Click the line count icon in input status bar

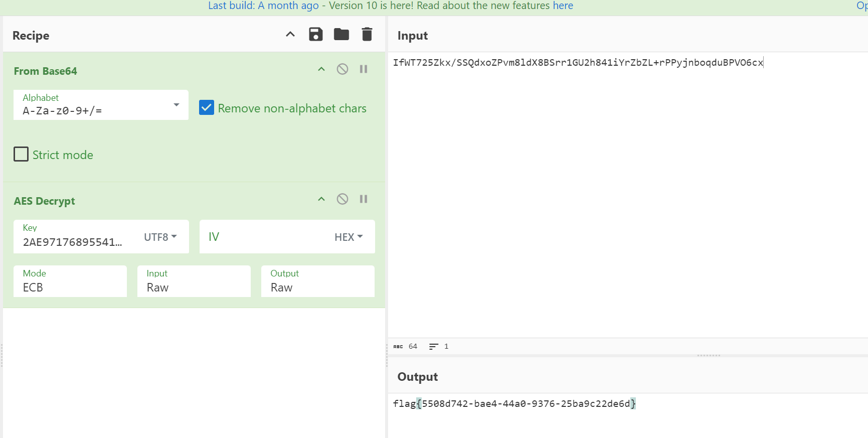pyautogui.click(x=434, y=347)
